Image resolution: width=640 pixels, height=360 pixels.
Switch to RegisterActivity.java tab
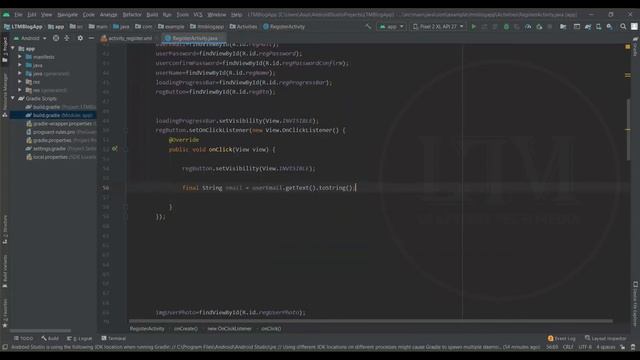(193, 38)
